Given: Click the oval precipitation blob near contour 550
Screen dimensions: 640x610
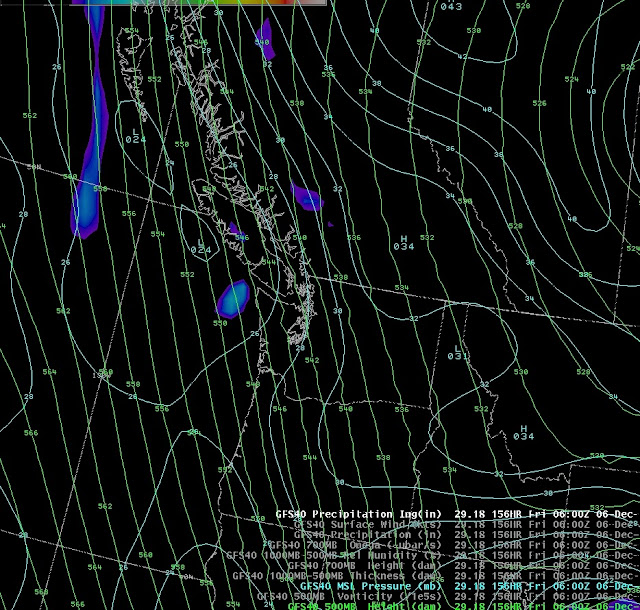Looking at the screenshot, I should click(233, 299).
